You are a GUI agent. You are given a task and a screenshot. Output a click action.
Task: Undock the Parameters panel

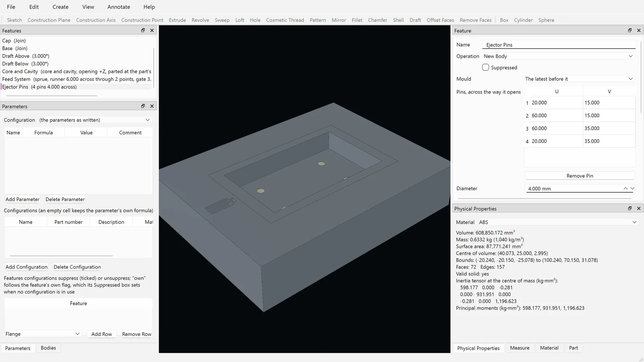[x=143, y=106]
